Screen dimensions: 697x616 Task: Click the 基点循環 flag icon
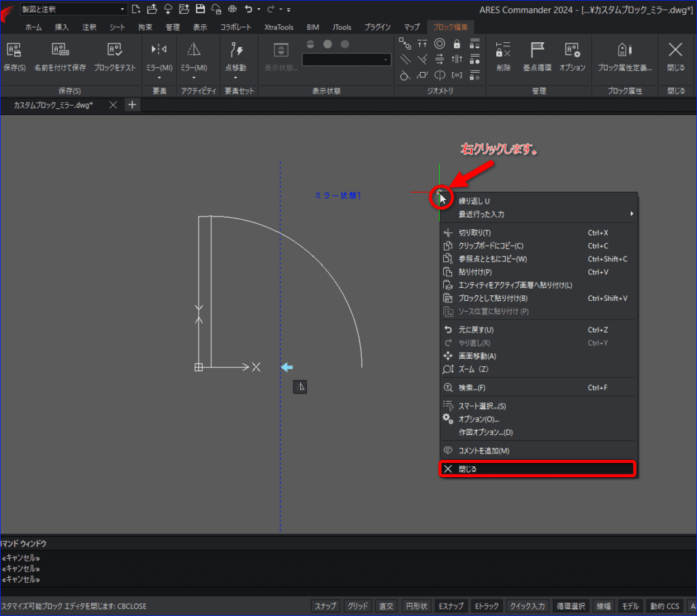pos(537,50)
